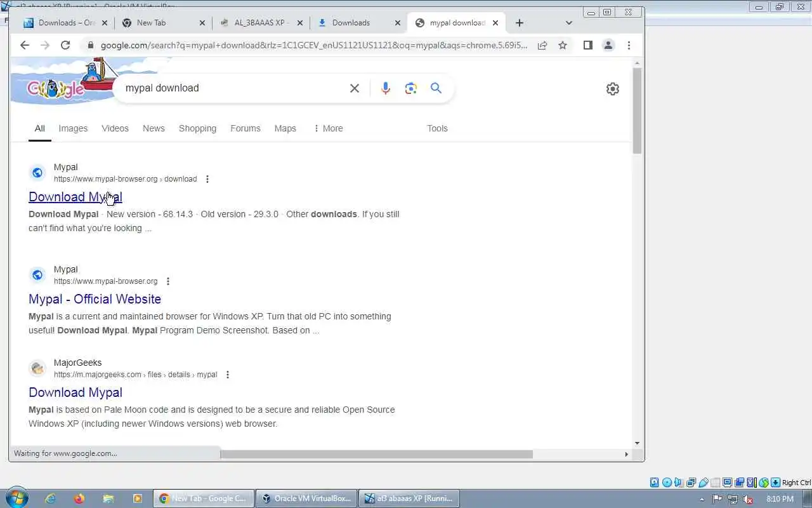Screen dimensions: 812x508
Task: Open options for MajorGeeks result
Action: (x=227, y=375)
